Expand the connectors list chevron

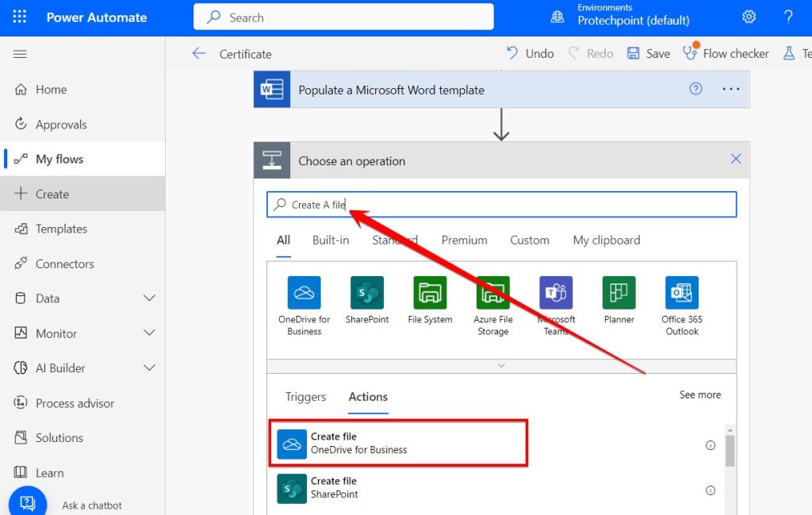pyautogui.click(x=501, y=366)
